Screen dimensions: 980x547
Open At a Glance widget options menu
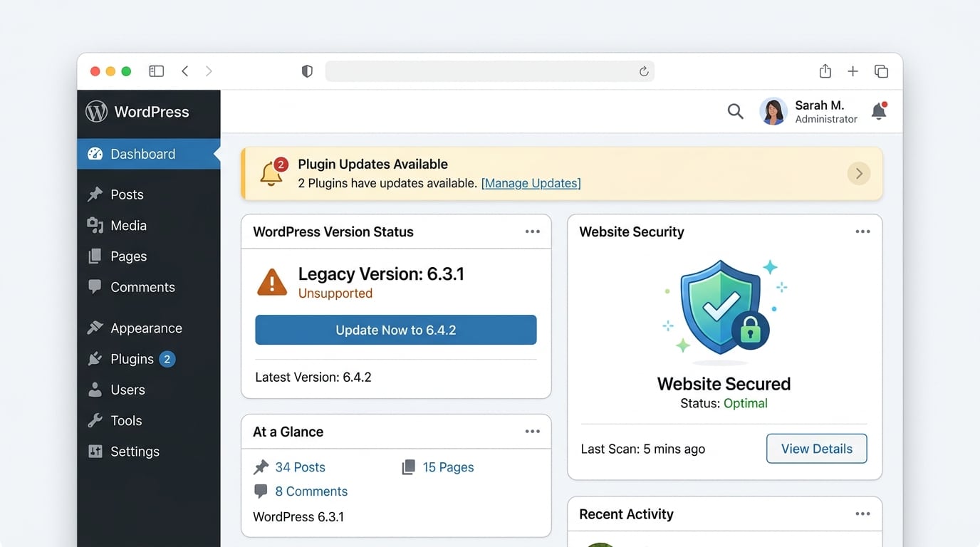click(532, 432)
